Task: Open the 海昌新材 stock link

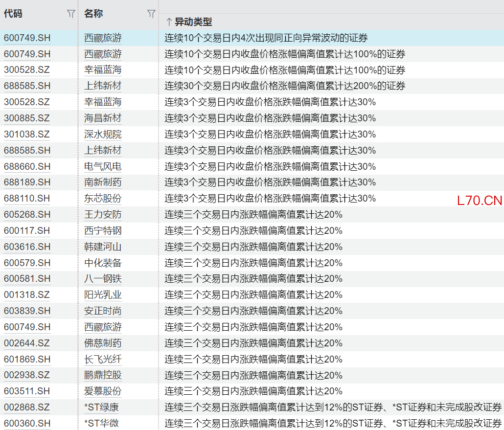Action: coord(103,118)
